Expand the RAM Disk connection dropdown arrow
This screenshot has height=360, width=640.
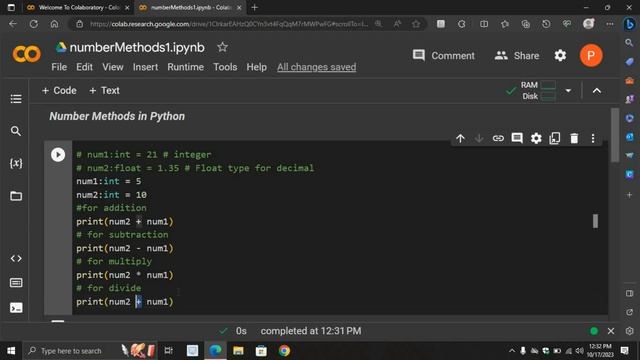pos(568,91)
